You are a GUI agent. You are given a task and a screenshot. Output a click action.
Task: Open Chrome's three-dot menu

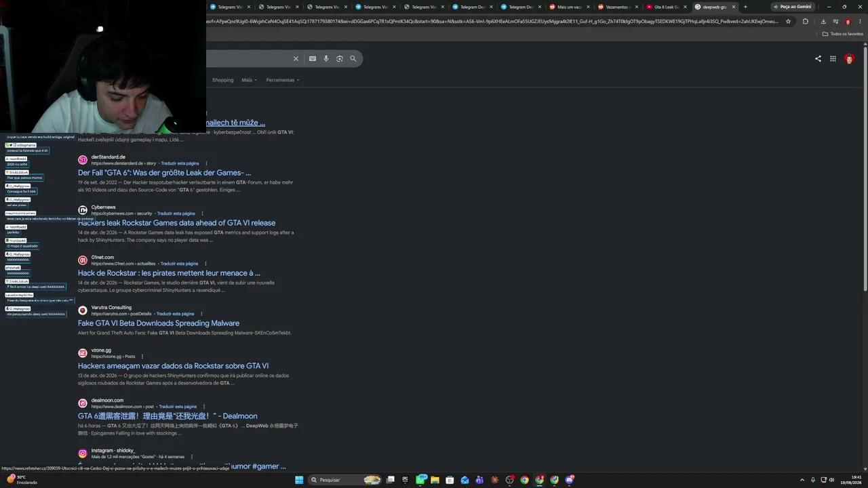859,21
